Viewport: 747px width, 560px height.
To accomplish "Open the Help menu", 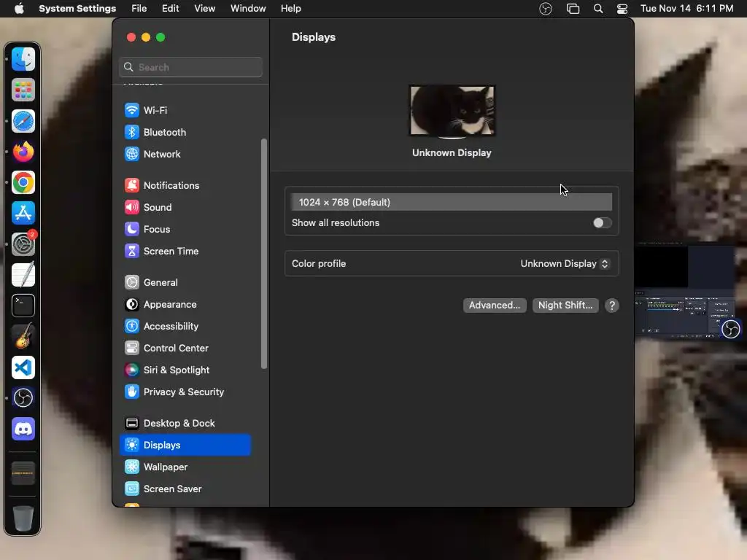I will (290, 9).
